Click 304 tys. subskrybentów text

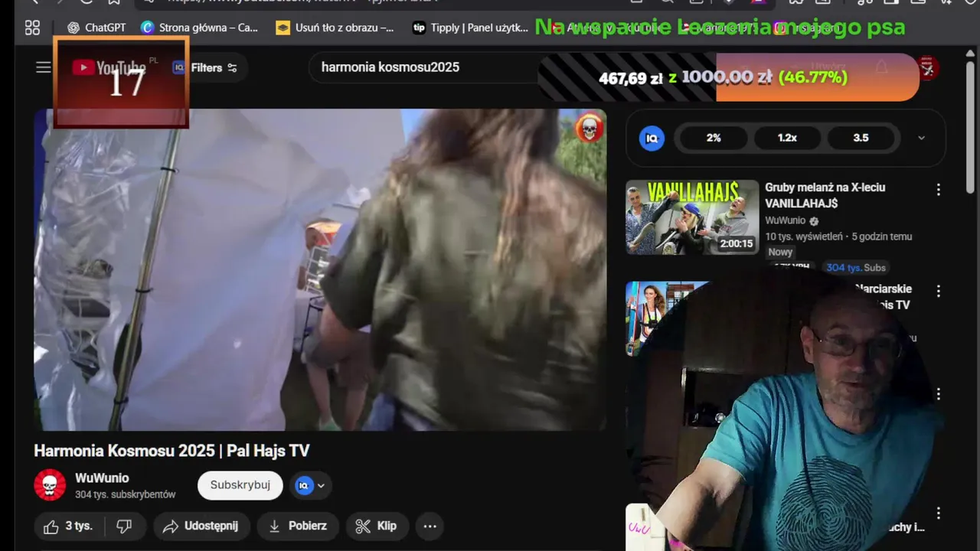126,494
